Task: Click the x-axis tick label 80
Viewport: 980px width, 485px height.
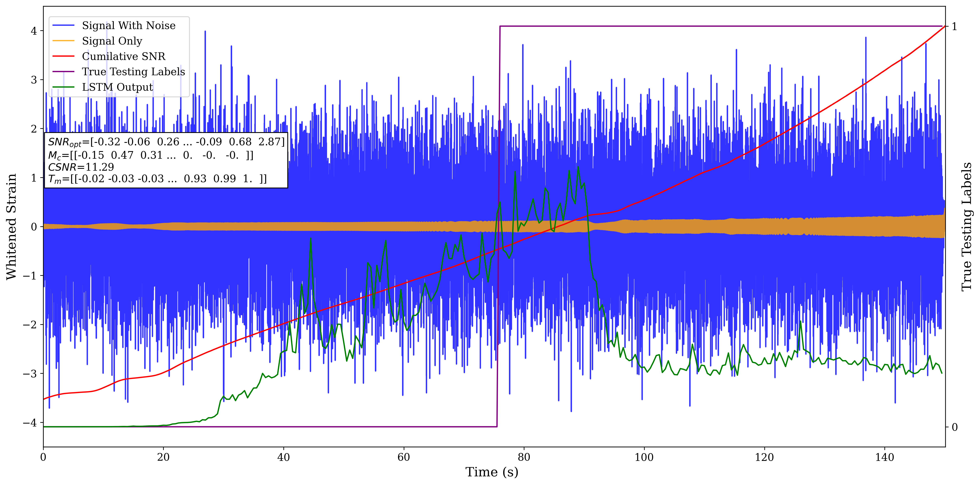Action: [524, 457]
